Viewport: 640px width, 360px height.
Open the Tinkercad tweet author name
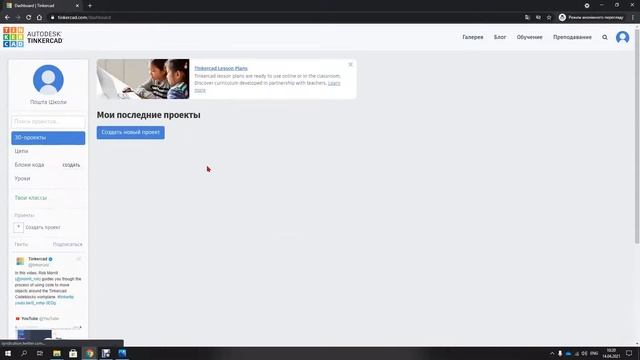[x=38, y=259]
